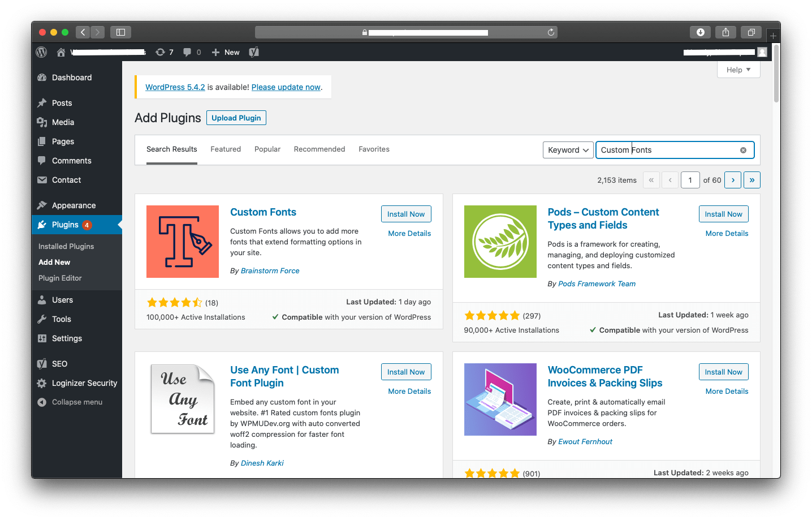This screenshot has width=812, height=520.
Task: Open the comments bubble icon in admin bar
Action: (192, 52)
